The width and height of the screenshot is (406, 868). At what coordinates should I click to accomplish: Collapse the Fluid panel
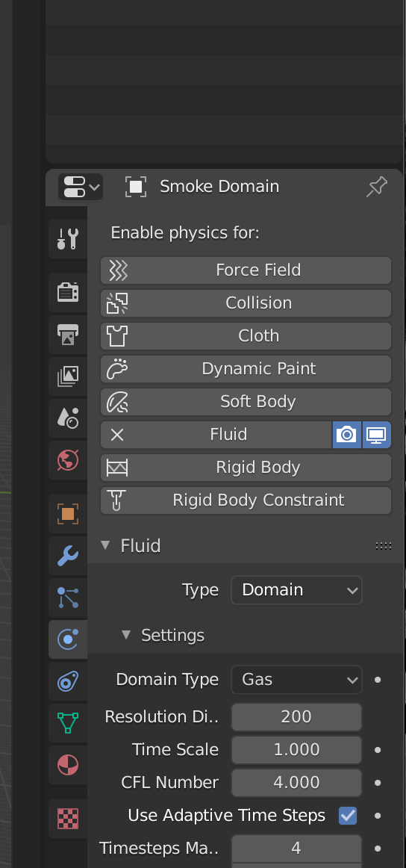(x=105, y=546)
